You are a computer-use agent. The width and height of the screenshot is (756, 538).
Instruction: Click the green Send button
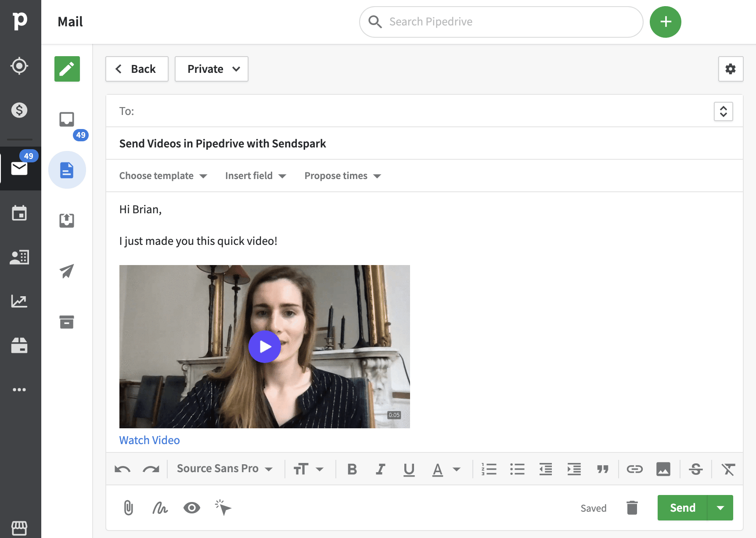(683, 508)
